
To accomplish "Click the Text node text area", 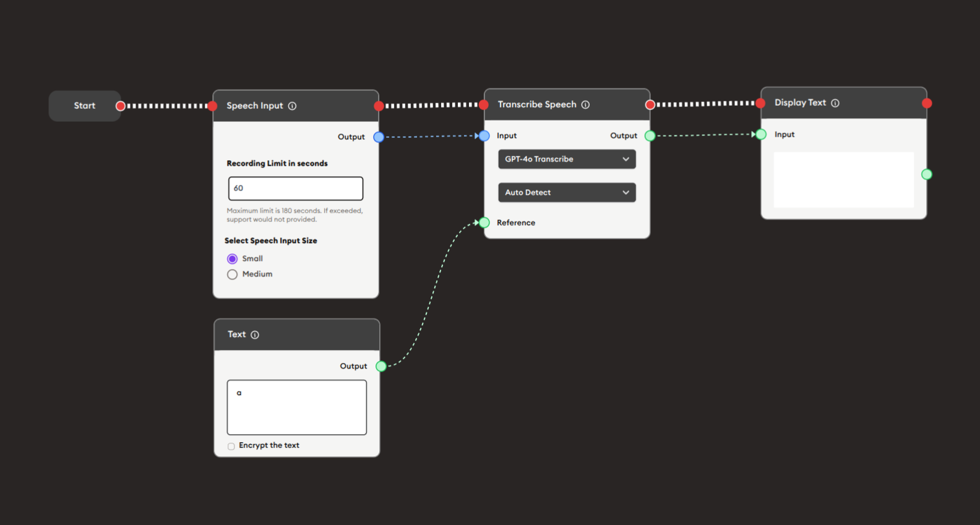I will point(297,408).
